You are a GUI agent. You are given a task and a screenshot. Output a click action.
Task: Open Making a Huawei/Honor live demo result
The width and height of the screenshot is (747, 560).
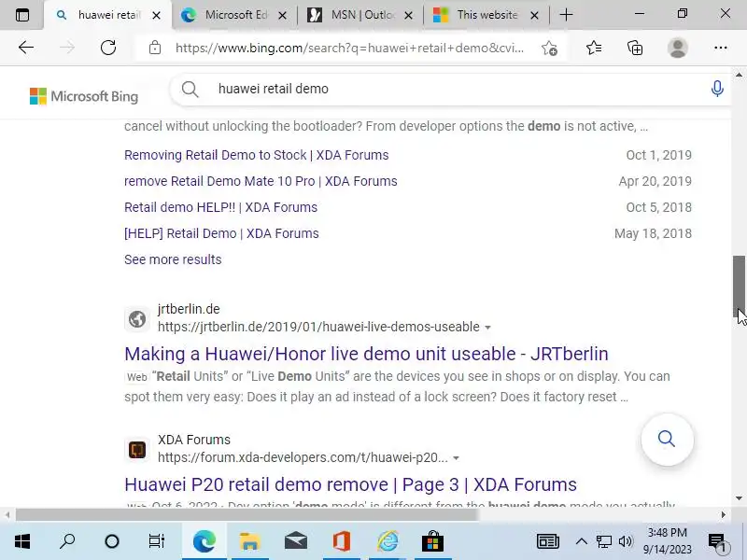[x=366, y=354]
